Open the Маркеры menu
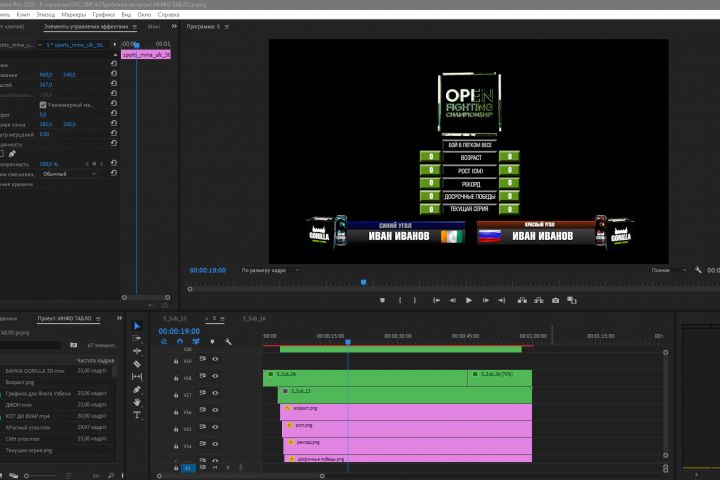The width and height of the screenshot is (720, 480). click(x=73, y=15)
